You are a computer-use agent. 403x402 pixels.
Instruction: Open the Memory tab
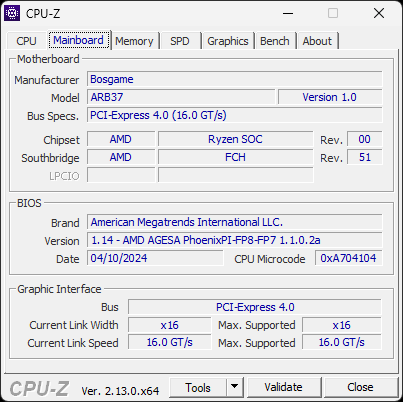coord(134,41)
